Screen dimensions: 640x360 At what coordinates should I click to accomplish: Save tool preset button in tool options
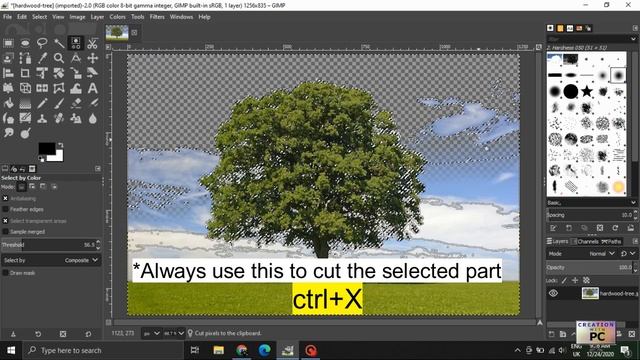click(13, 334)
